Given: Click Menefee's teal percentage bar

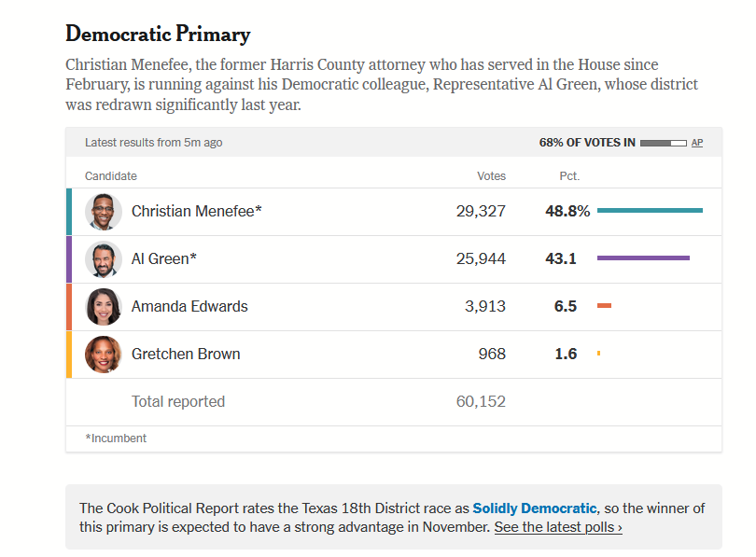Looking at the screenshot, I should click(650, 211).
